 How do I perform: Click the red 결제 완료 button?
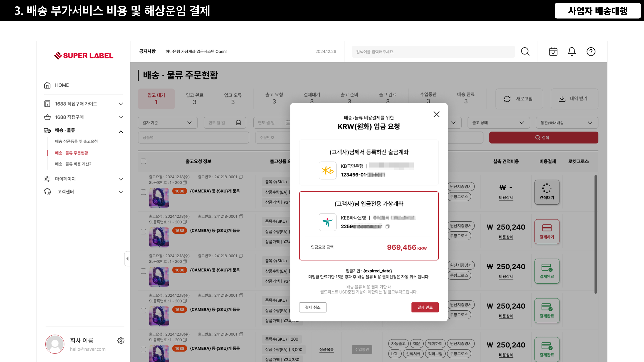(x=425, y=307)
